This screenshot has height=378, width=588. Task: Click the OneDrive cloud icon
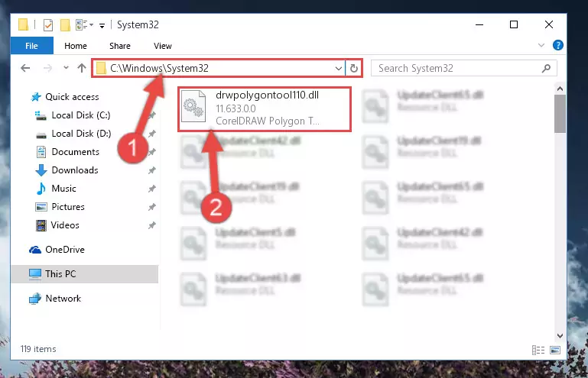click(35, 250)
